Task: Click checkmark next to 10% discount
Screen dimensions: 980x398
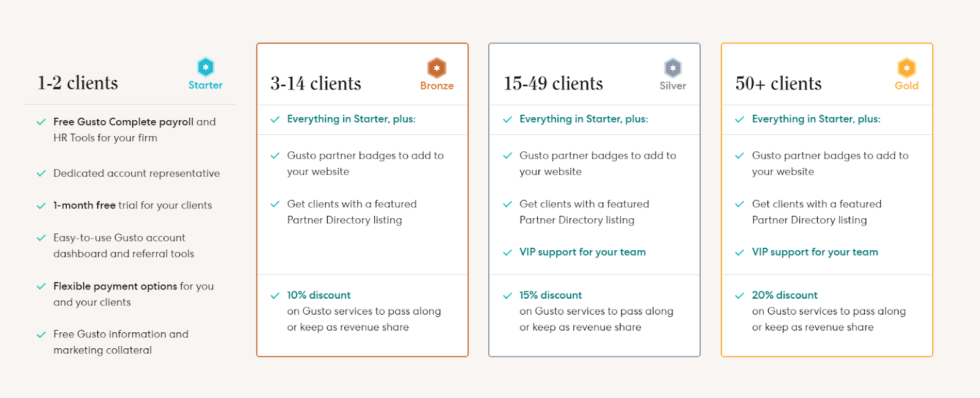Action: pos(275,296)
